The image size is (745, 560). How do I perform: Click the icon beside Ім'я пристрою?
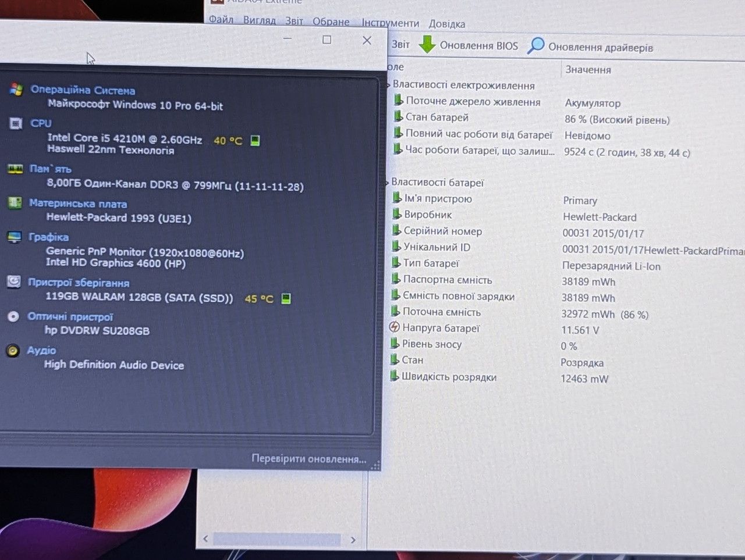click(397, 198)
